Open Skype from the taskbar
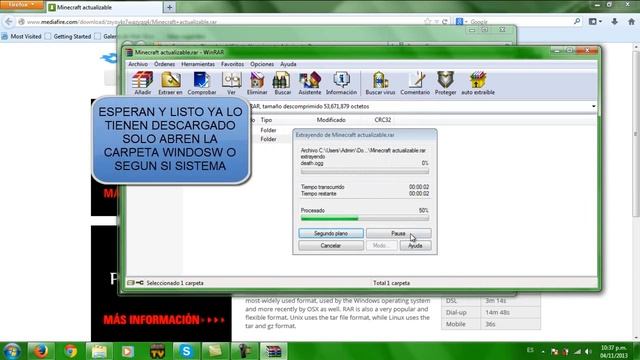Viewport: 640px width, 360px height. coord(186,351)
